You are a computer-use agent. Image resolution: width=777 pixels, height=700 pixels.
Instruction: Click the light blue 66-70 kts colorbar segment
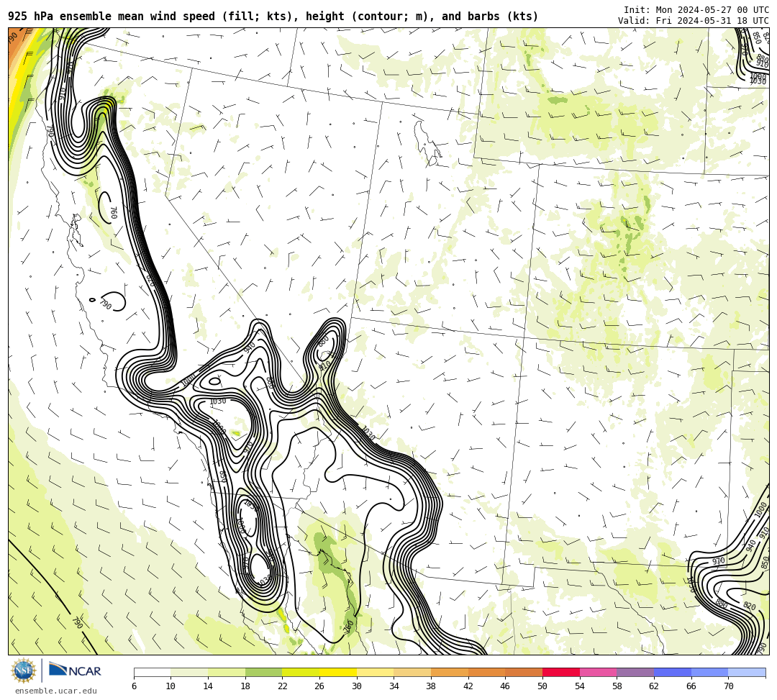coord(709,672)
